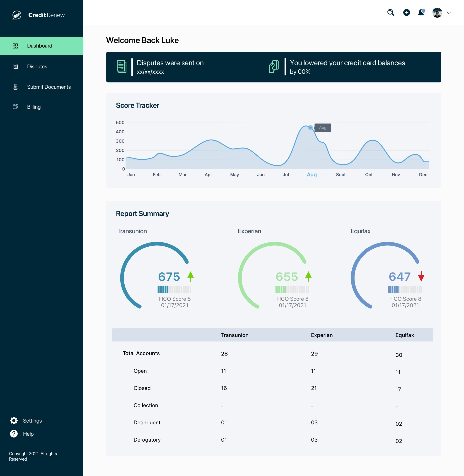Viewport: 464px width, 476px height.
Task: Click the Equifax table column header
Action: [x=405, y=335]
